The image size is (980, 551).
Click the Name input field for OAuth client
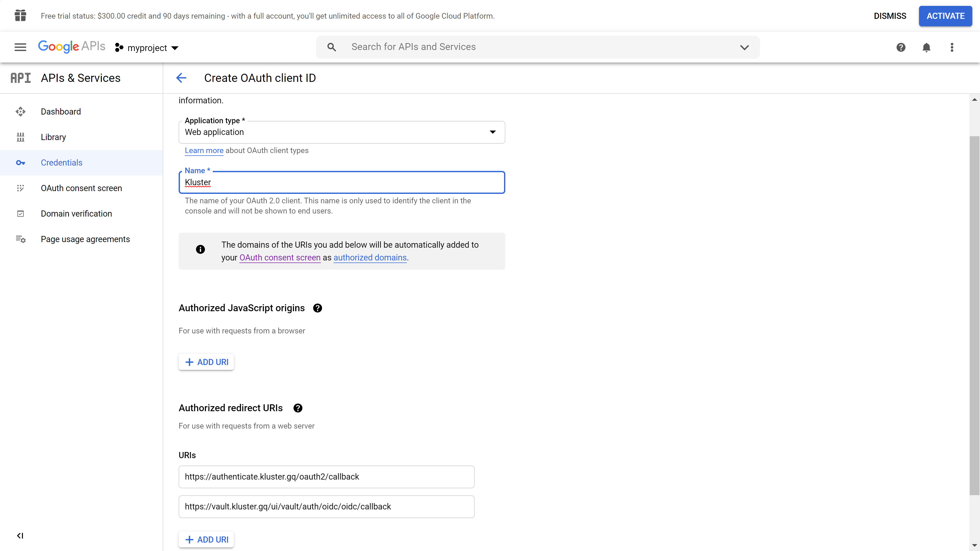tap(342, 182)
